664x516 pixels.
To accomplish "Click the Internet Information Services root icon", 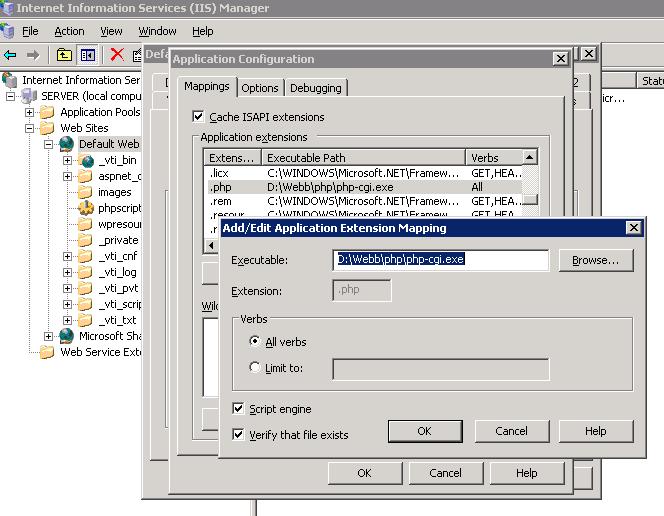I will point(9,80).
